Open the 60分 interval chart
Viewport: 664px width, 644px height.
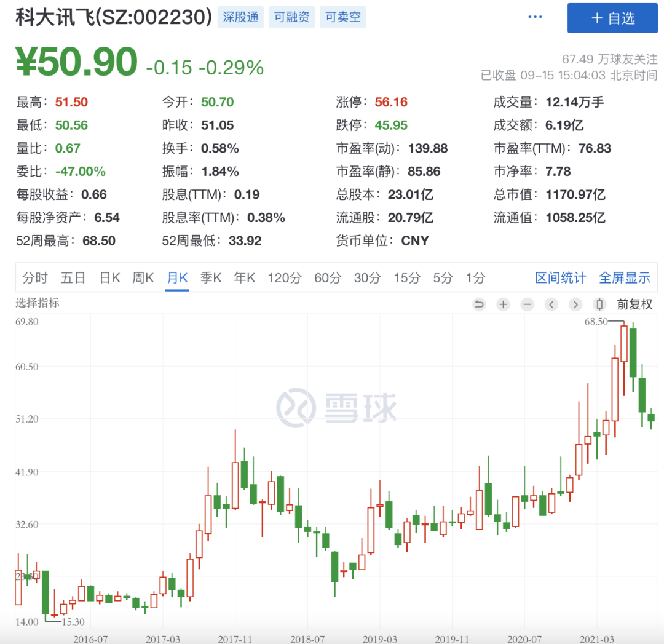click(x=327, y=277)
